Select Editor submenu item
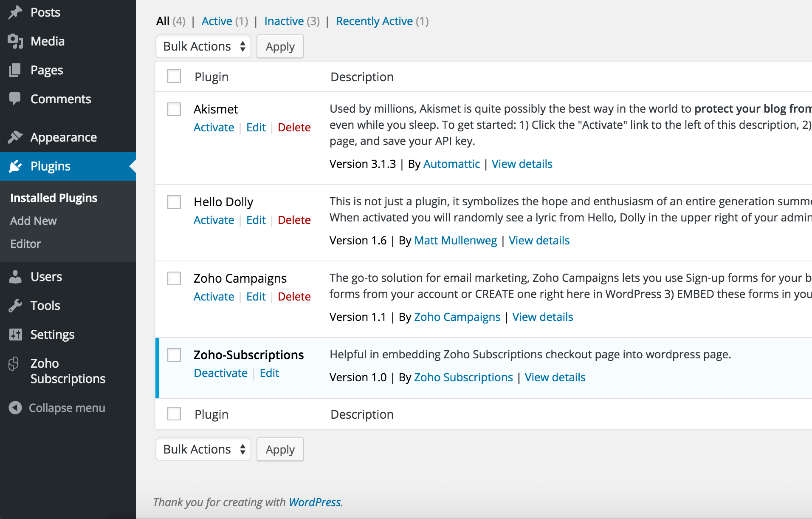The height and width of the screenshot is (519, 812). (25, 244)
